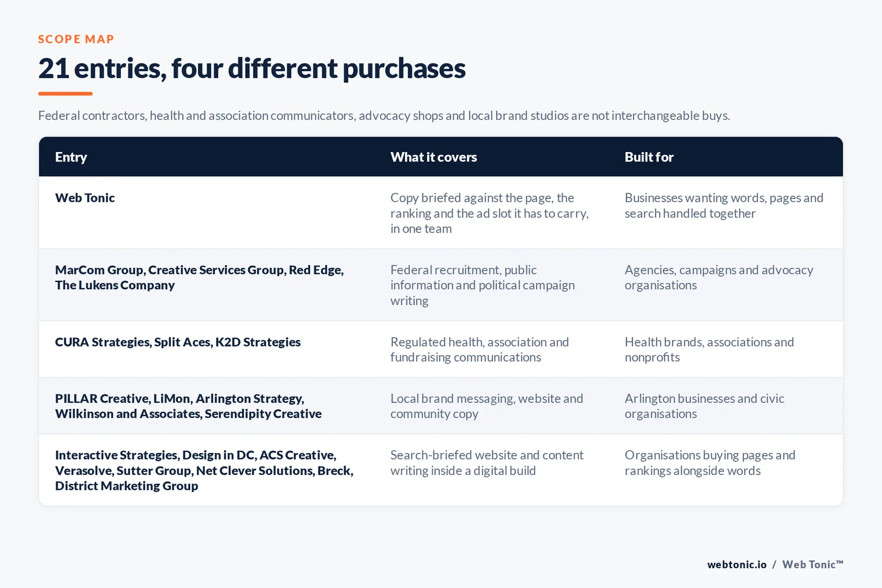Select the 'Built for' column header
The image size is (882, 588).
pos(649,157)
